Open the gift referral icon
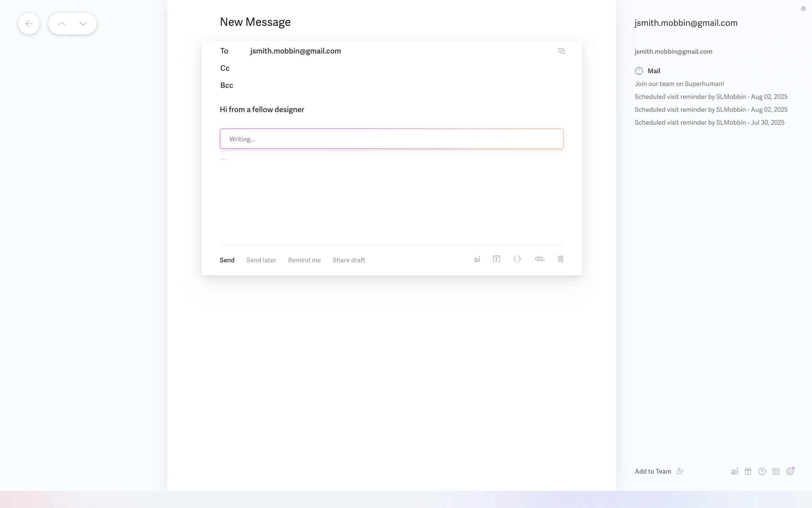This screenshot has width=812, height=508. click(748, 472)
